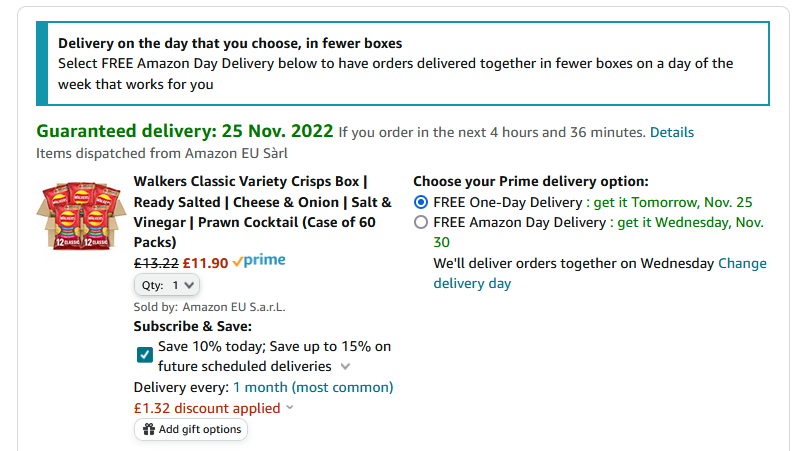Click the Amazon Day Delivery info banner
This screenshot has width=799, height=451.
click(403, 64)
